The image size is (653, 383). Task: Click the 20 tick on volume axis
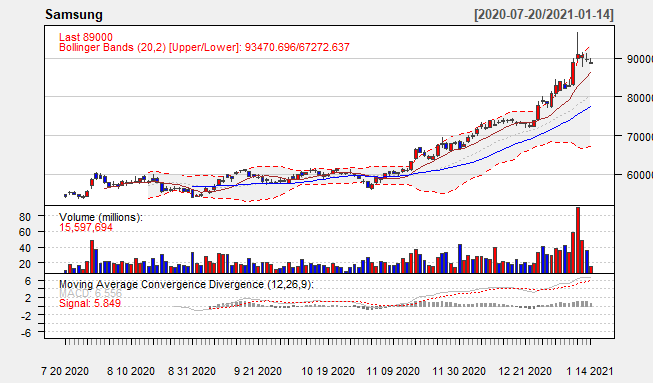(25, 264)
